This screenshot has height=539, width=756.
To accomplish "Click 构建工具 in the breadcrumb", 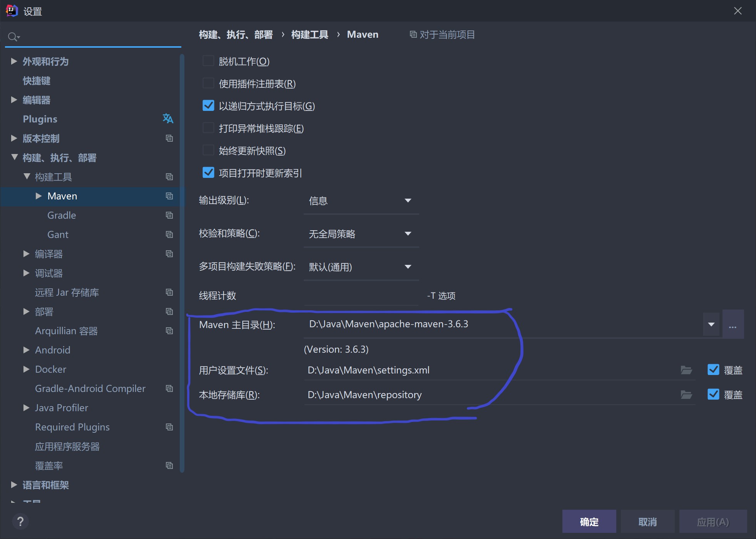I will [x=310, y=35].
